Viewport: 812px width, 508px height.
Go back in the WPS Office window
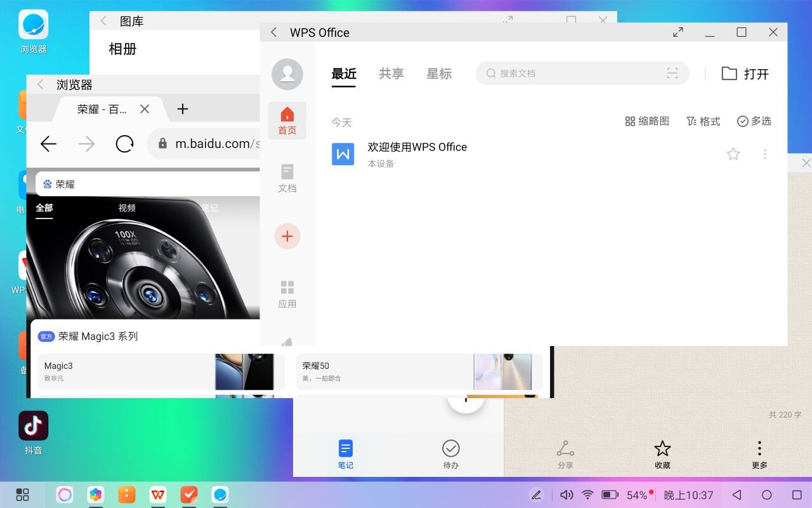pyautogui.click(x=274, y=32)
